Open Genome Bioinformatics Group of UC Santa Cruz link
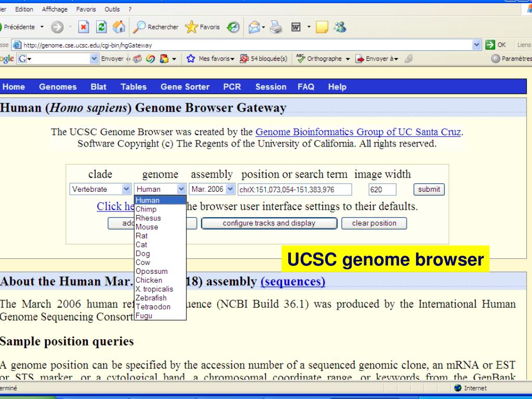The image size is (532, 399). 358,131
